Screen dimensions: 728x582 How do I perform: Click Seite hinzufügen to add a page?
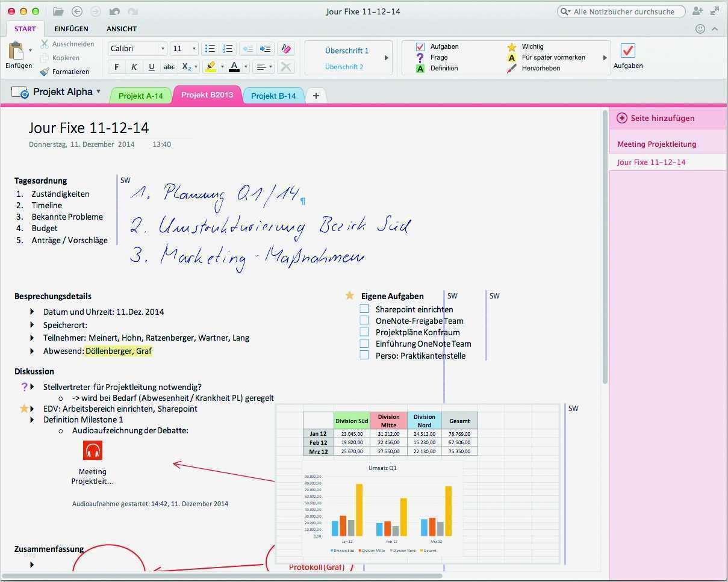point(657,118)
